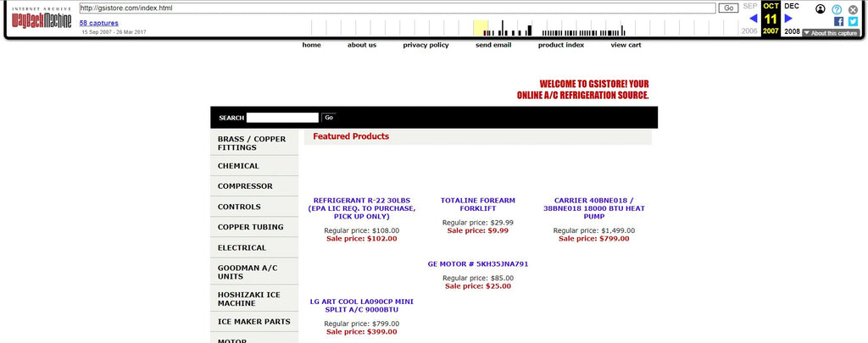Select the 2008 year in the timeline

(x=792, y=31)
